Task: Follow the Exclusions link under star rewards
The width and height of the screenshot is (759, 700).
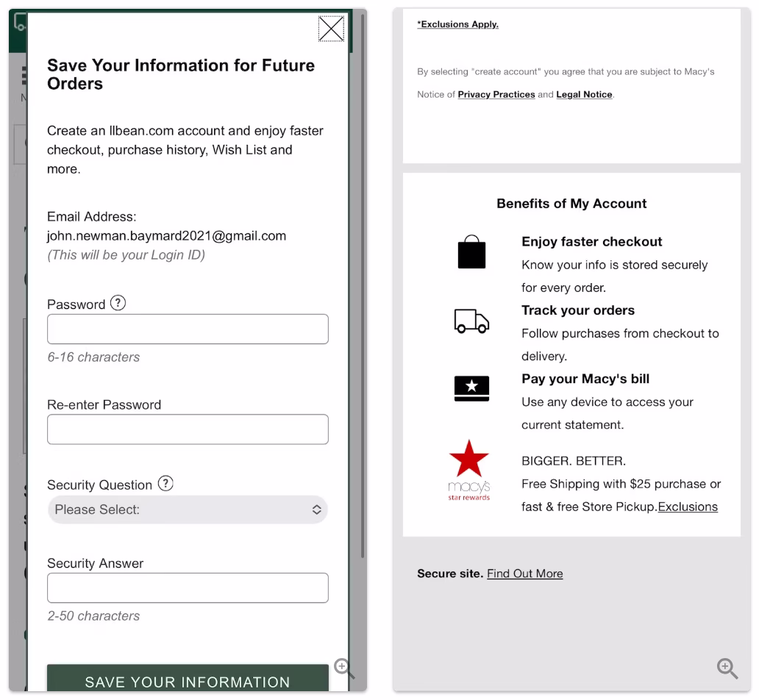Action: [688, 507]
